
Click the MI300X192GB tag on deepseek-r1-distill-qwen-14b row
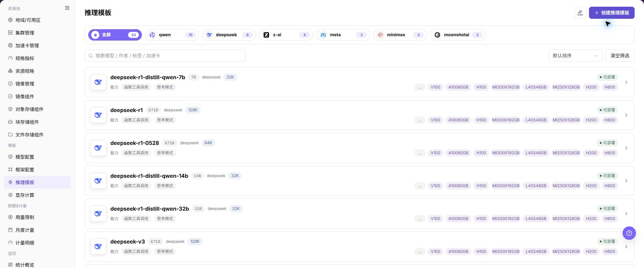tap(506, 186)
